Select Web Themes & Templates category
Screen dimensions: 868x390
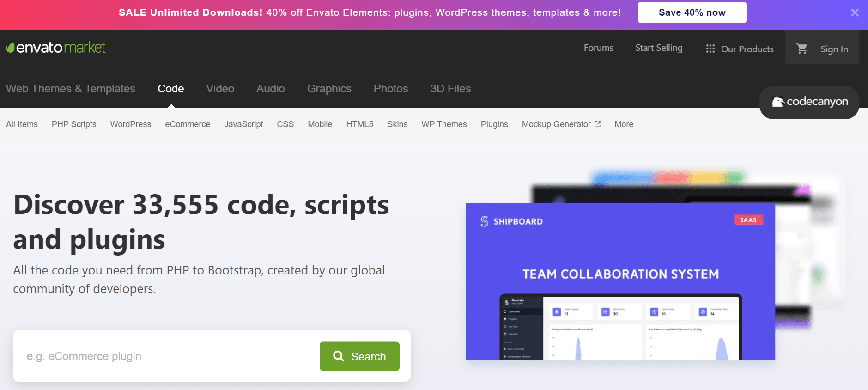point(71,89)
